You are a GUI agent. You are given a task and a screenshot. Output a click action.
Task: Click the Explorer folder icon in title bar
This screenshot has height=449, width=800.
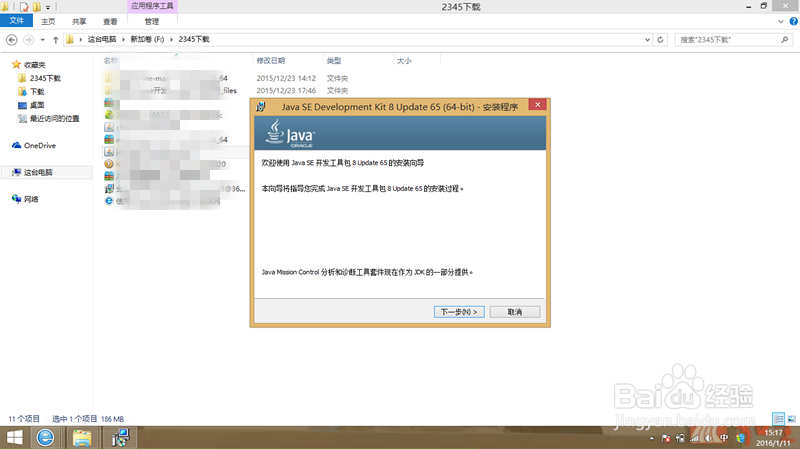click(x=5, y=7)
